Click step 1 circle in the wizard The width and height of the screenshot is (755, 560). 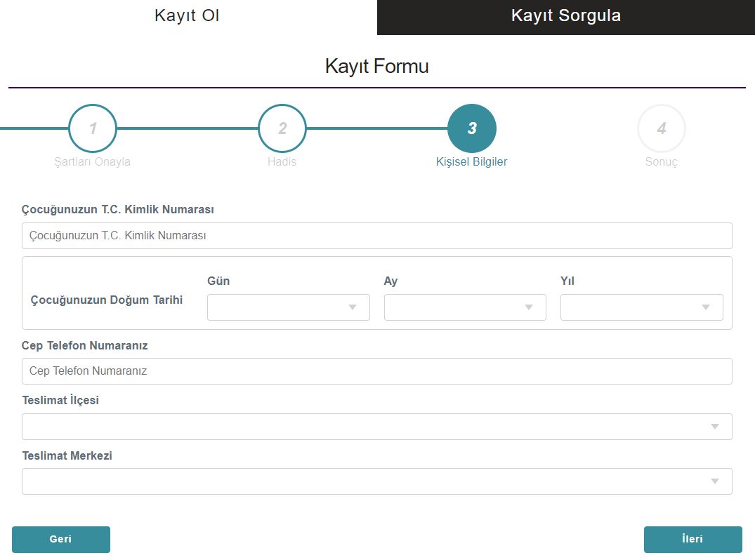[x=93, y=128]
